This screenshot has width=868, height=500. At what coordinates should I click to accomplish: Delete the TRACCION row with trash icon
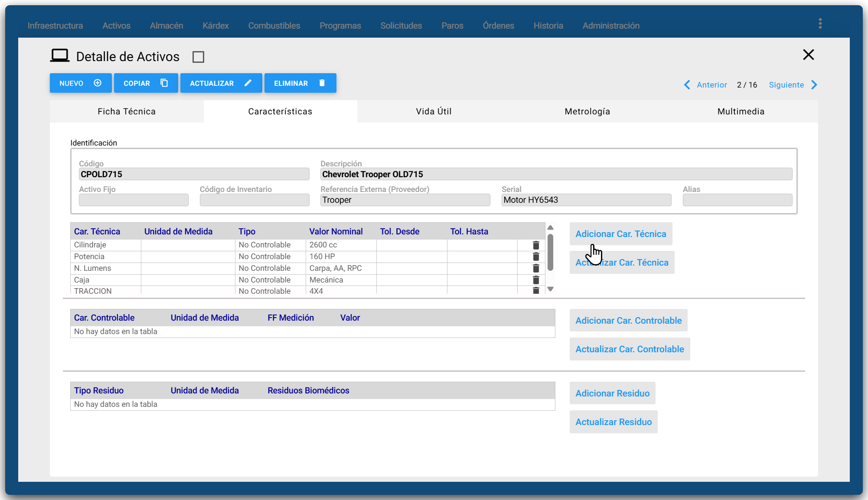pyautogui.click(x=536, y=290)
